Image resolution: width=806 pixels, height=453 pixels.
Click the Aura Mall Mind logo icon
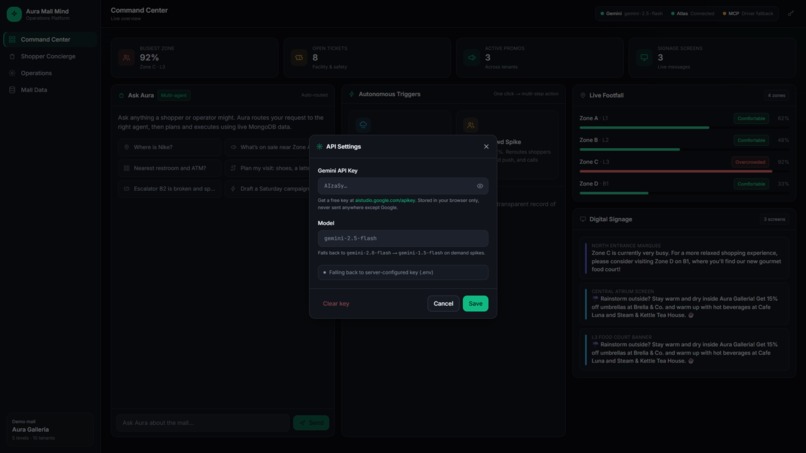(x=14, y=14)
